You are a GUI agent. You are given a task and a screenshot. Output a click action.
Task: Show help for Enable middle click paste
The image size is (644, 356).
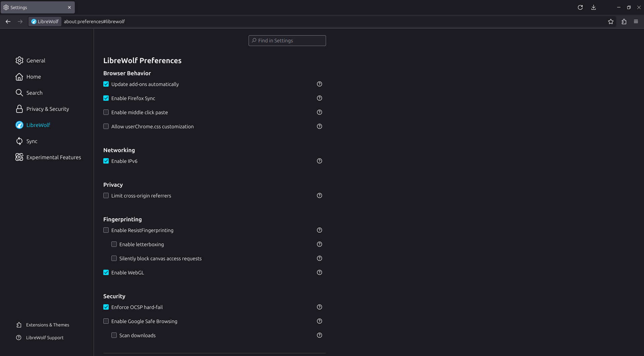[x=320, y=112]
